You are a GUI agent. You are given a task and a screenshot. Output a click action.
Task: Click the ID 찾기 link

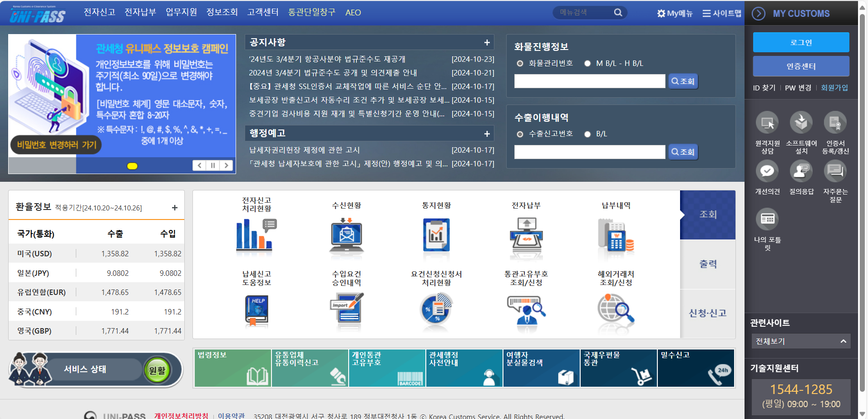coord(764,88)
